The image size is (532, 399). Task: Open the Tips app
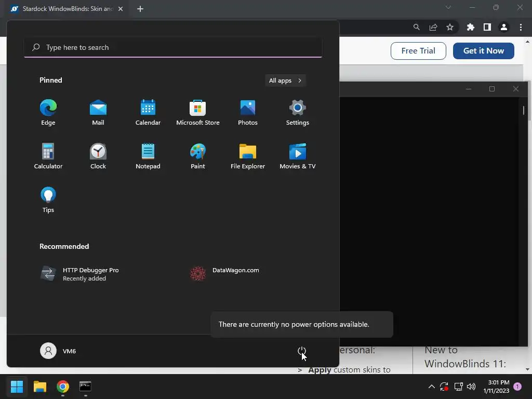point(48,200)
